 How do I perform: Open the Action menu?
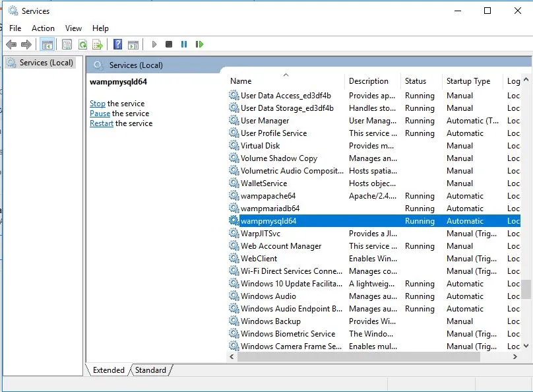point(43,28)
